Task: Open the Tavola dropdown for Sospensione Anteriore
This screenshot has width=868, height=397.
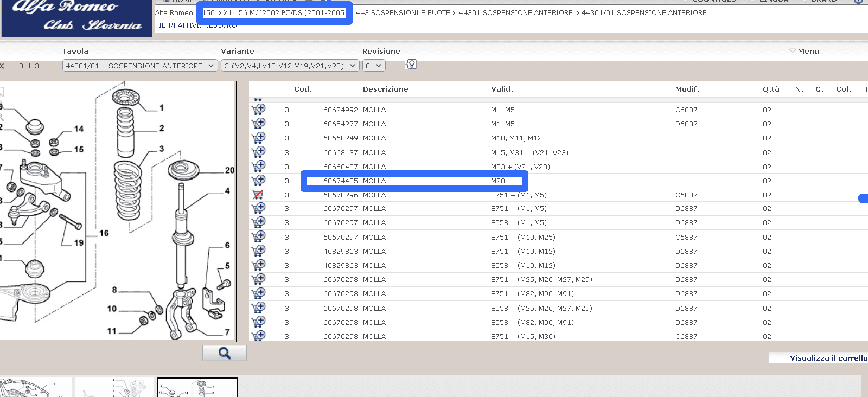Action: pos(141,66)
